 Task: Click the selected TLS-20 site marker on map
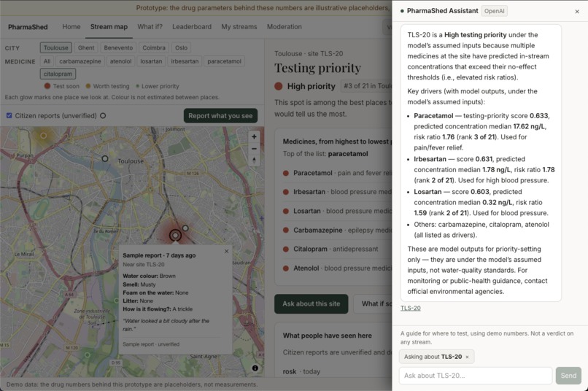tap(175, 236)
